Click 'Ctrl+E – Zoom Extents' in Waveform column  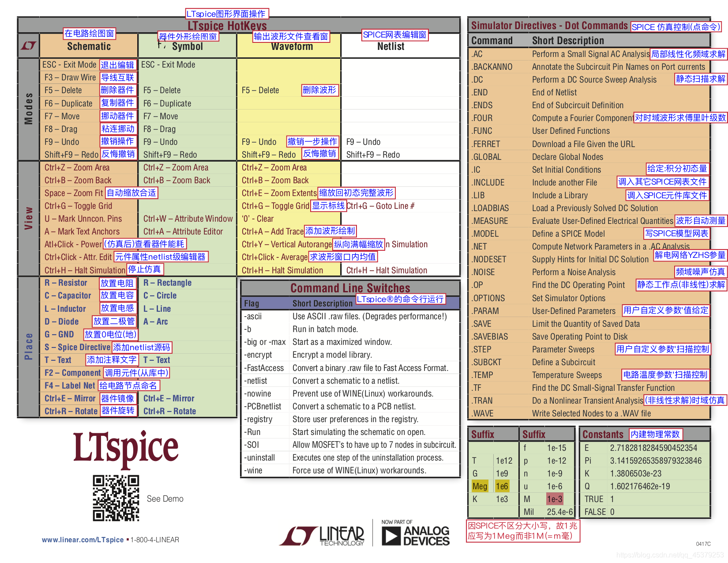279,193
